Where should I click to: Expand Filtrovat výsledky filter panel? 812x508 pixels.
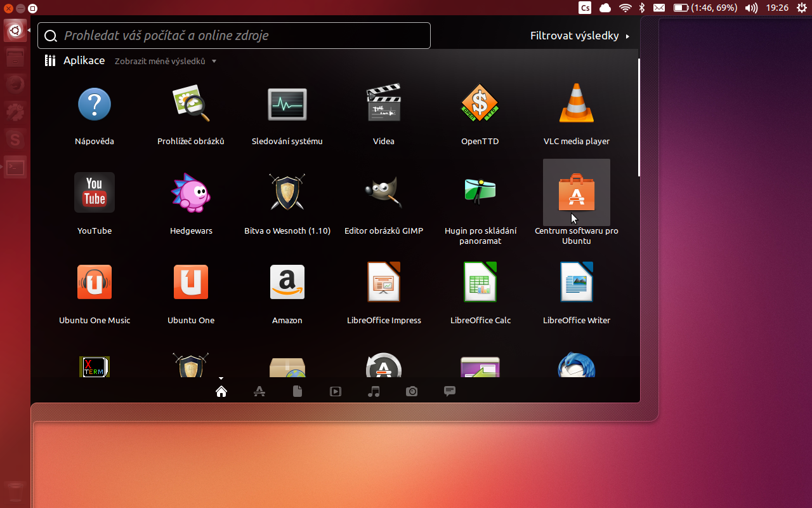[x=580, y=36]
